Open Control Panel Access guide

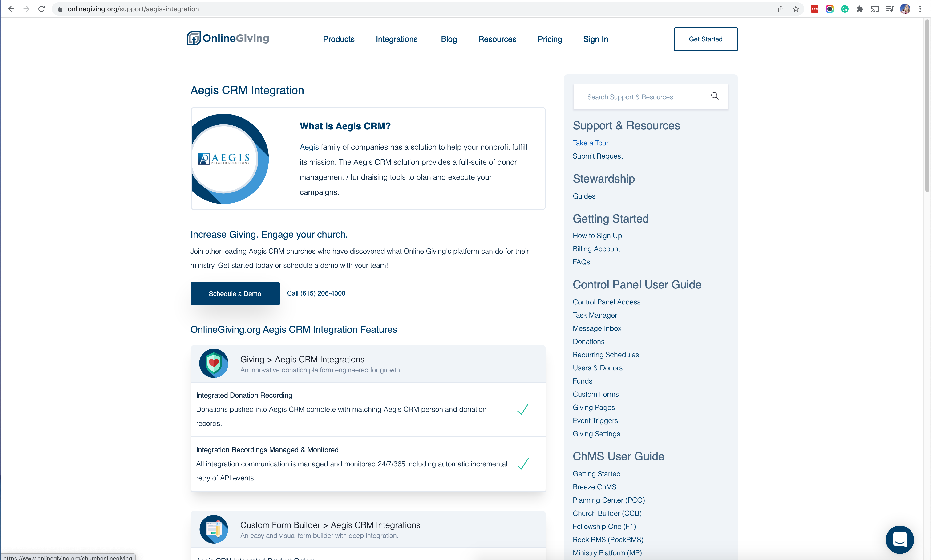pyautogui.click(x=606, y=302)
